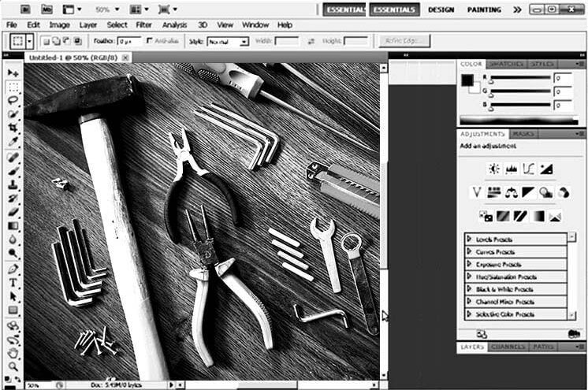Image resolution: width=588 pixels, height=390 pixels.
Task: Select the Blur tool
Action: 13,240
